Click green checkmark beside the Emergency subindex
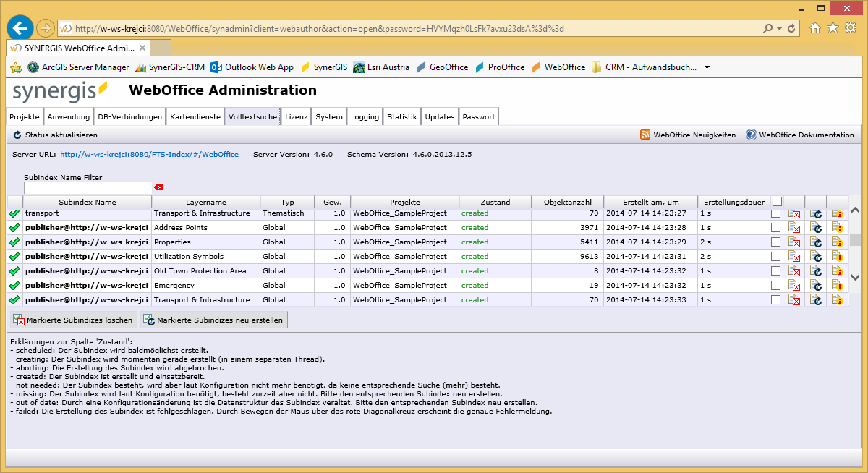 click(x=14, y=285)
